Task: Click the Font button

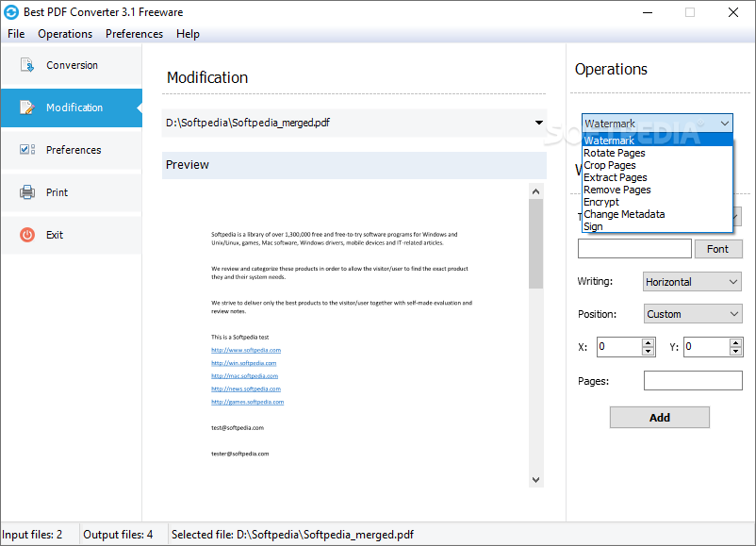Action: 718,249
